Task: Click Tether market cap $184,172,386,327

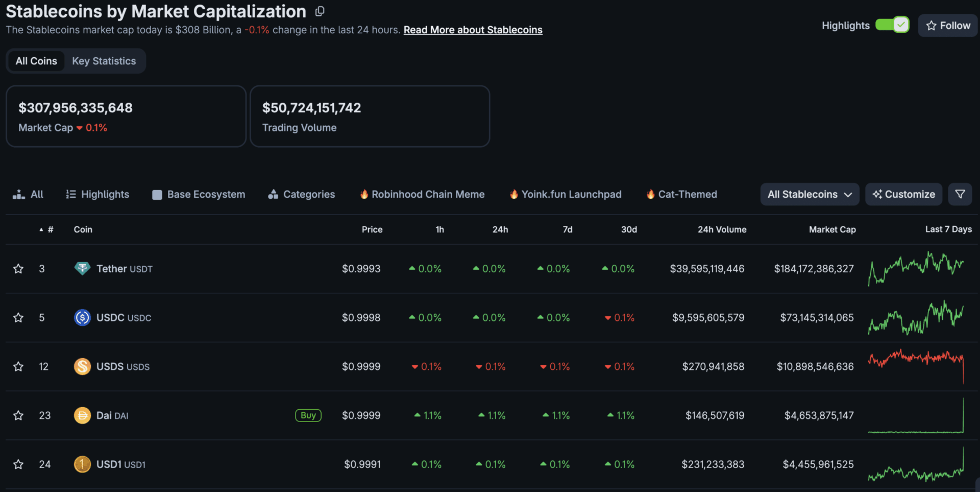Action: (814, 269)
